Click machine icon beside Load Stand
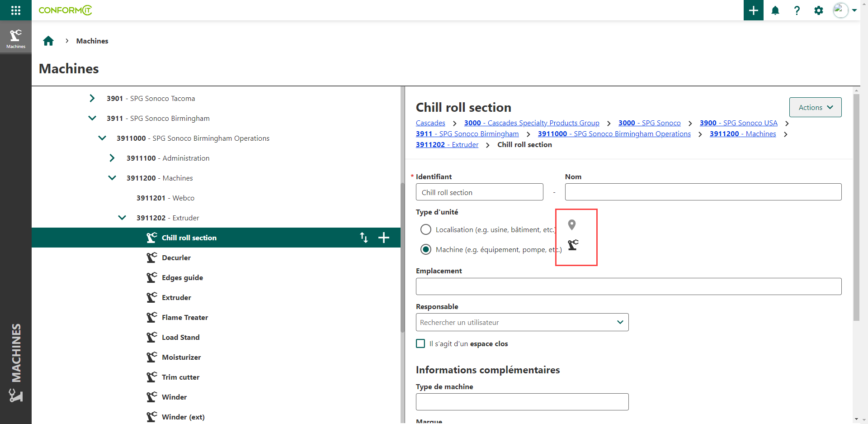The width and height of the screenshot is (868, 424). click(152, 337)
